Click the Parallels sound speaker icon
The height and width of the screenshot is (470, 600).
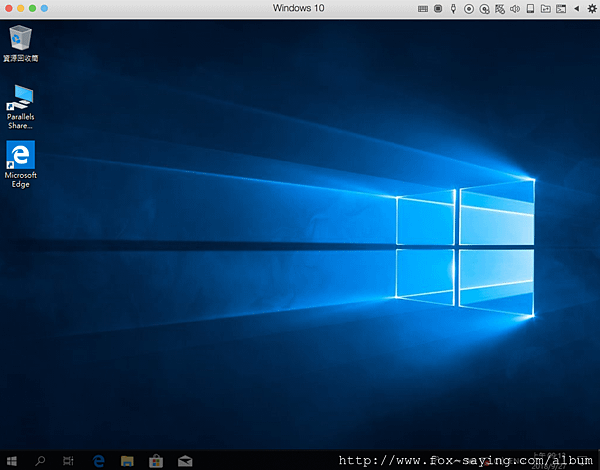click(x=515, y=8)
